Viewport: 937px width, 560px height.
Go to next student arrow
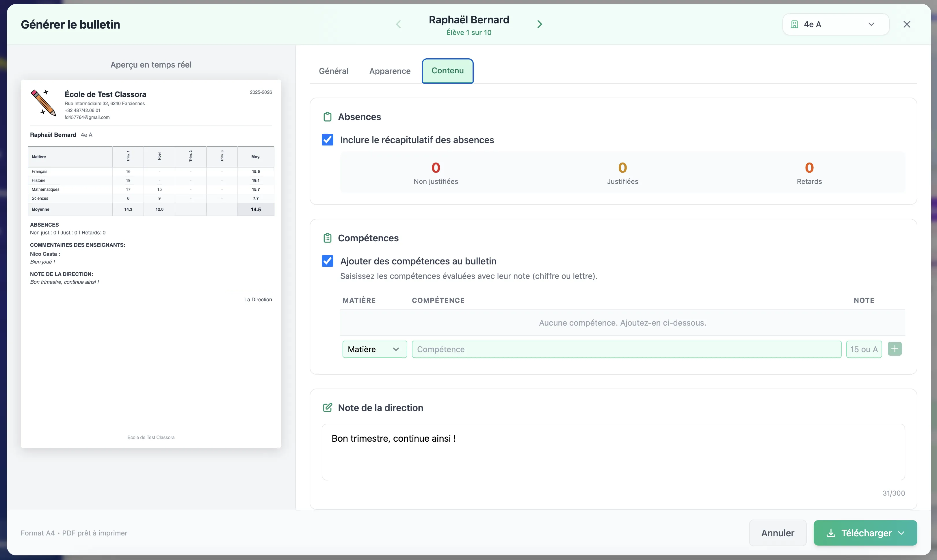point(540,25)
